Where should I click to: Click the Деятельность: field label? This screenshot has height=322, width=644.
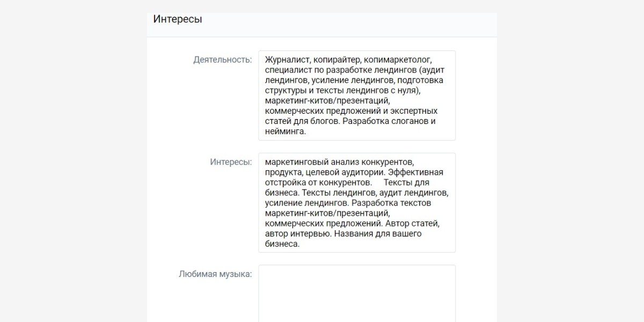(x=222, y=60)
